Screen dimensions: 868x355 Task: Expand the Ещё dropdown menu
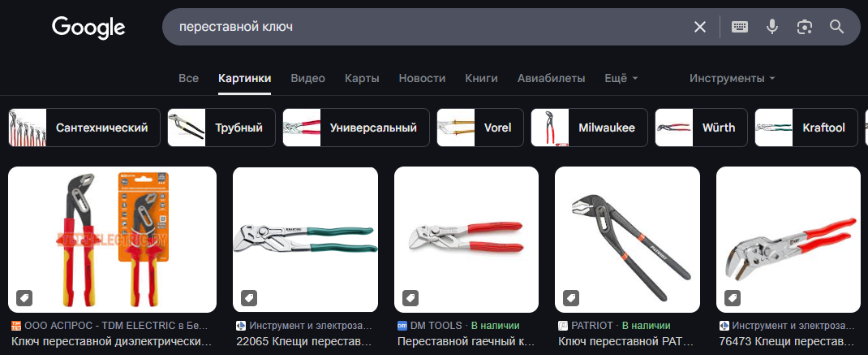tap(621, 78)
